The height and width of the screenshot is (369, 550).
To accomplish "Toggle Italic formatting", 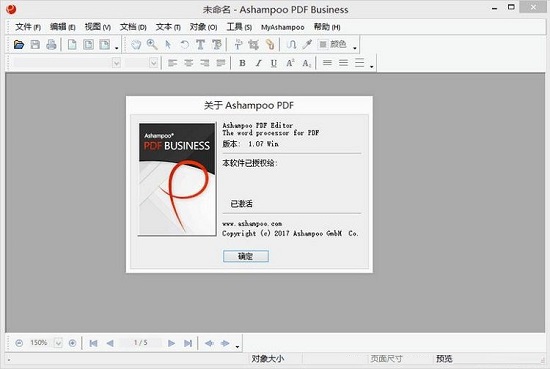I will (x=258, y=63).
